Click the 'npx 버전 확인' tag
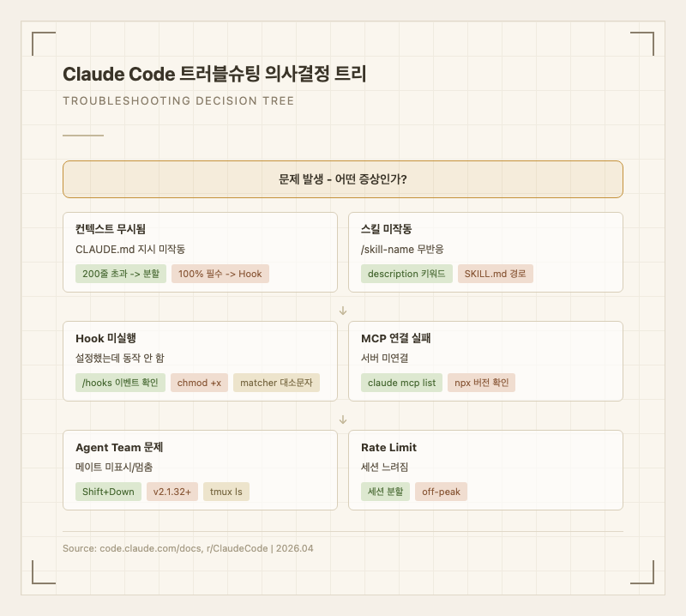This screenshot has height=616, width=686. tap(482, 383)
